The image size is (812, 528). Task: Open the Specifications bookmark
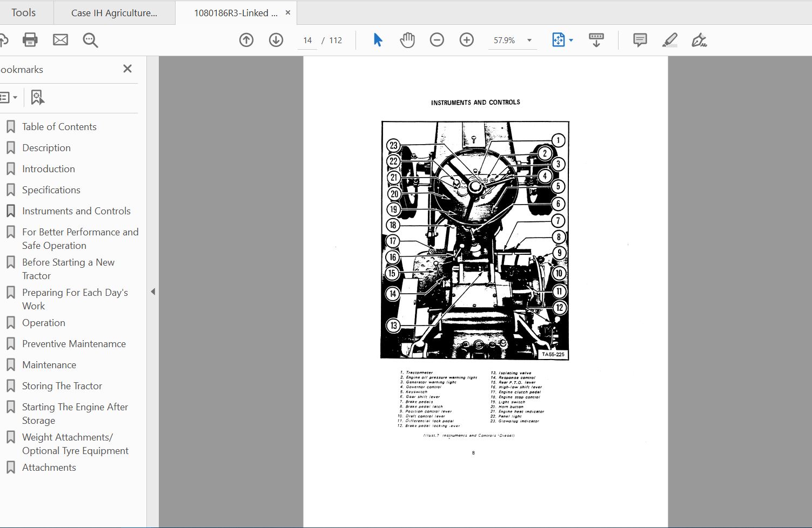click(x=51, y=190)
